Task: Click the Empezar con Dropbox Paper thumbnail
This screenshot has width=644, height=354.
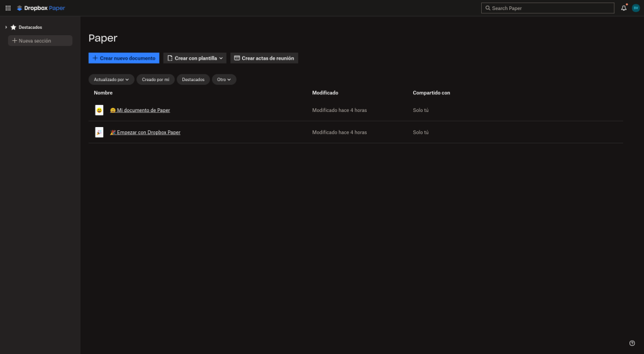Action: point(99,132)
